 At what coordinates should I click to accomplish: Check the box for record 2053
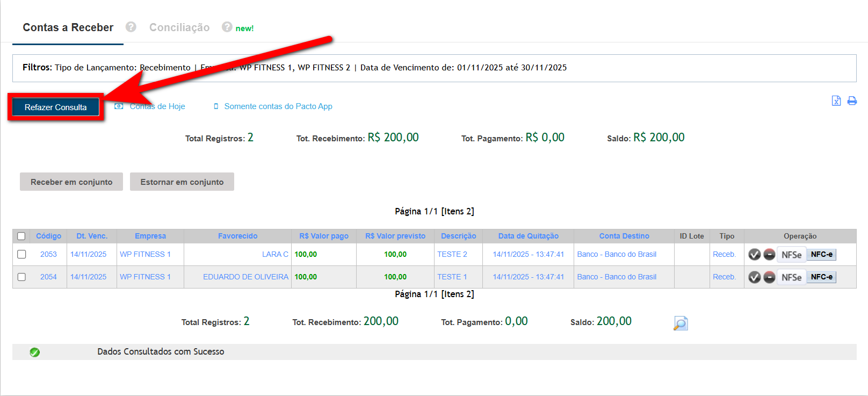click(x=21, y=254)
